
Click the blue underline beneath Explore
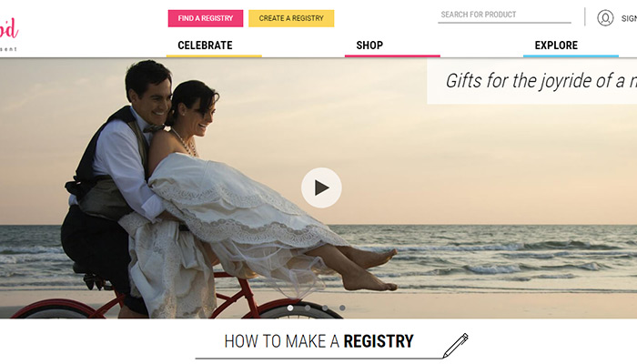click(571, 56)
